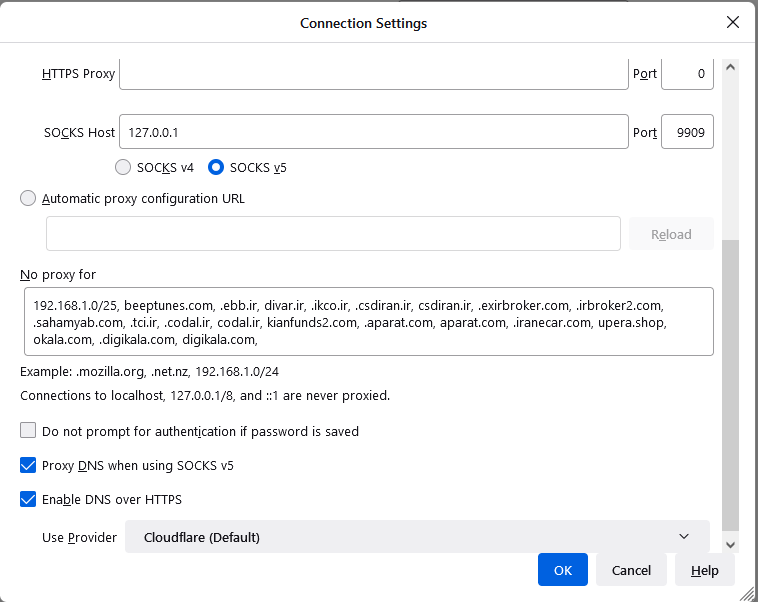Disable the Enable DNS over HTTPS checkbox
The height and width of the screenshot is (602, 758).
click(28, 499)
